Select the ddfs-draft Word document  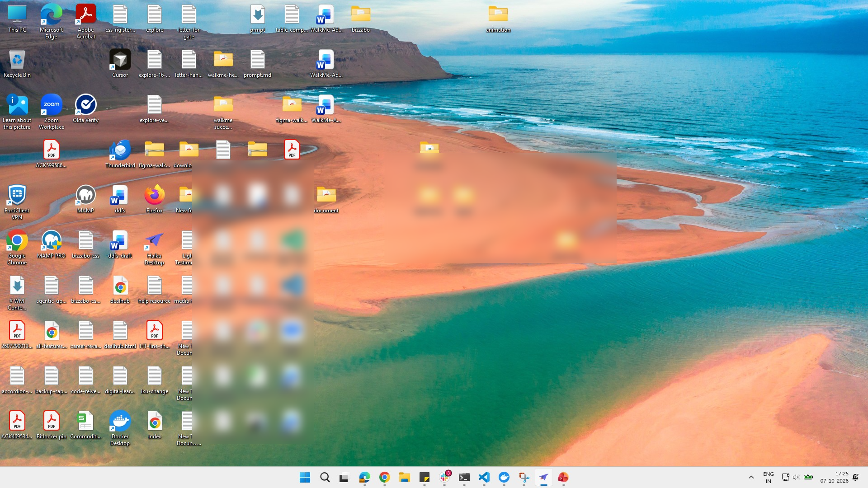[120, 244]
